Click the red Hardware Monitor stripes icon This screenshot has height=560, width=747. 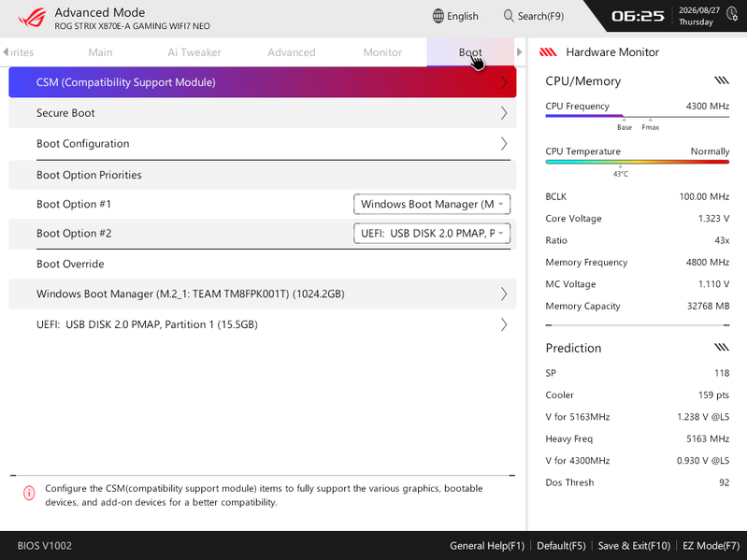click(548, 52)
